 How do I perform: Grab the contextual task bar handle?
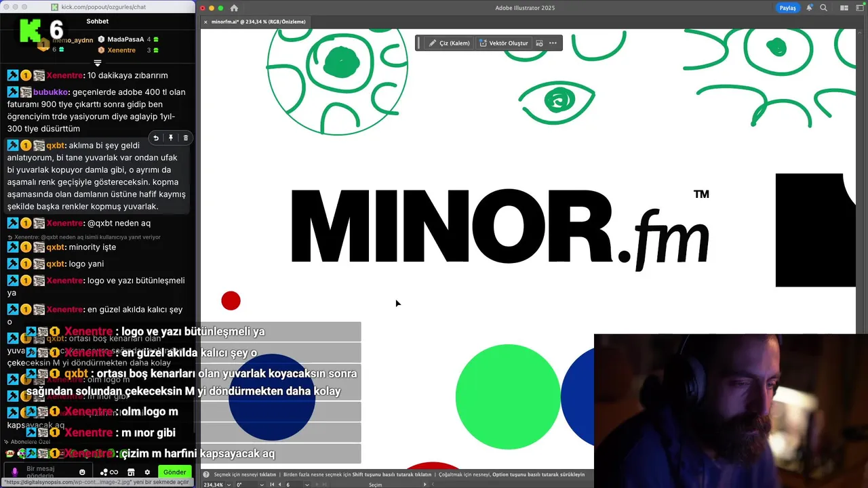tap(418, 43)
